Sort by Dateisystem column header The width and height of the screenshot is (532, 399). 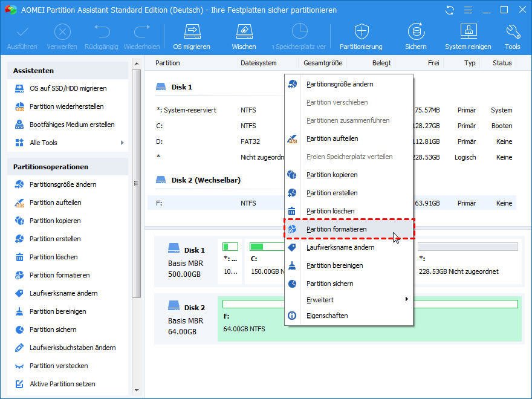tap(259, 63)
